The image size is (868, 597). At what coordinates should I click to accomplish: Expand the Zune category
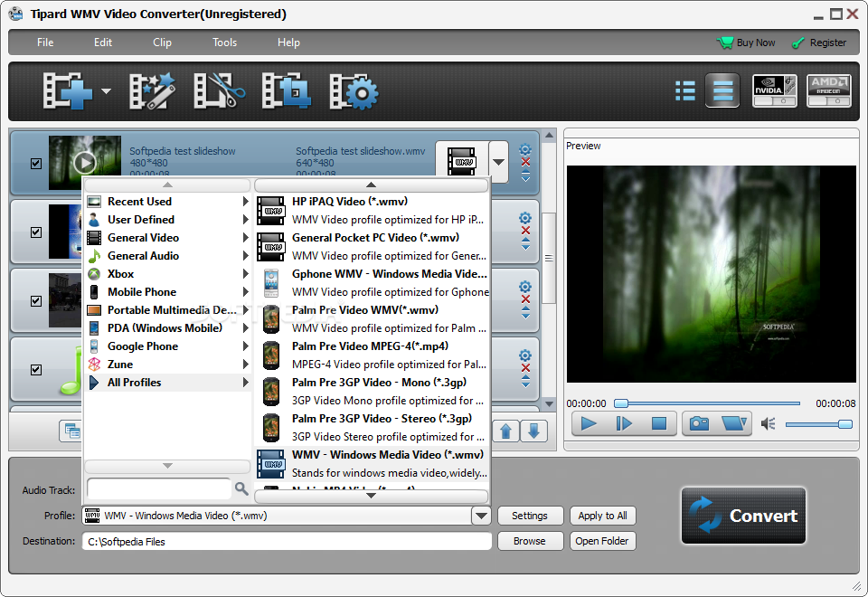click(x=168, y=365)
